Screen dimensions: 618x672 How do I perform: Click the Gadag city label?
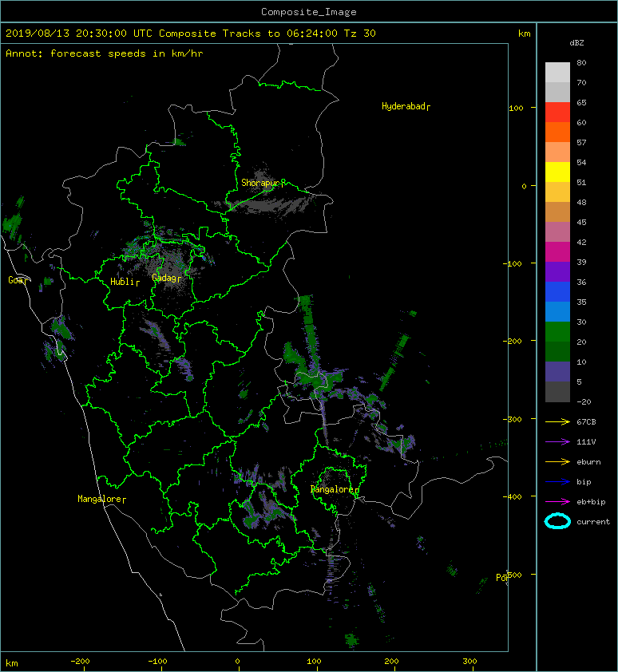164,278
